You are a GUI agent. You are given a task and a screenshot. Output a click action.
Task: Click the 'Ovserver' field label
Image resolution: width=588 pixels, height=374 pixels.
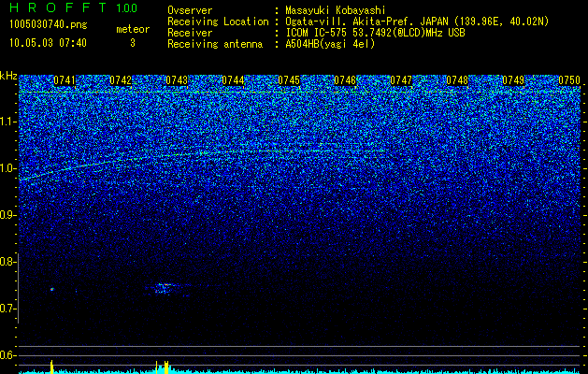pyautogui.click(x=190, y=10)
